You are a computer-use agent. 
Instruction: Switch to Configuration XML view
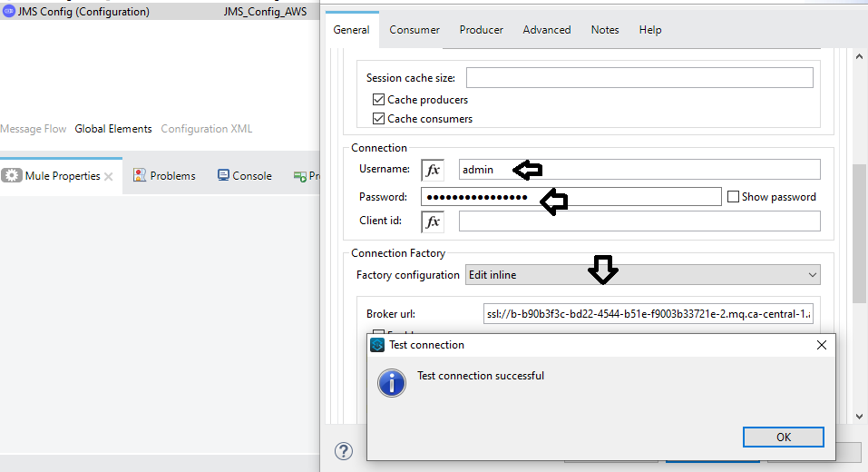click(x=207, y=129)
